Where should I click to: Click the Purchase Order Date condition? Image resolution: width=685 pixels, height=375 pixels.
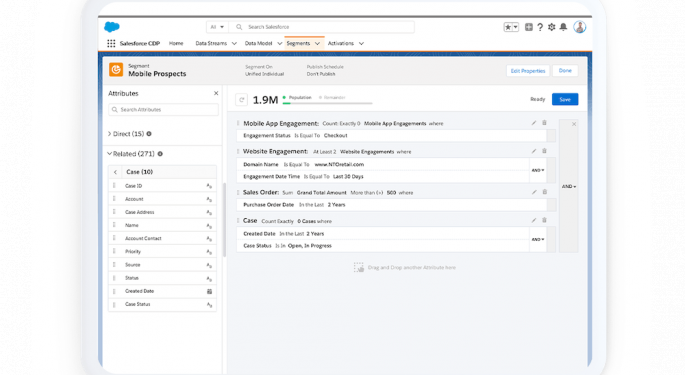tap(391, 205)
